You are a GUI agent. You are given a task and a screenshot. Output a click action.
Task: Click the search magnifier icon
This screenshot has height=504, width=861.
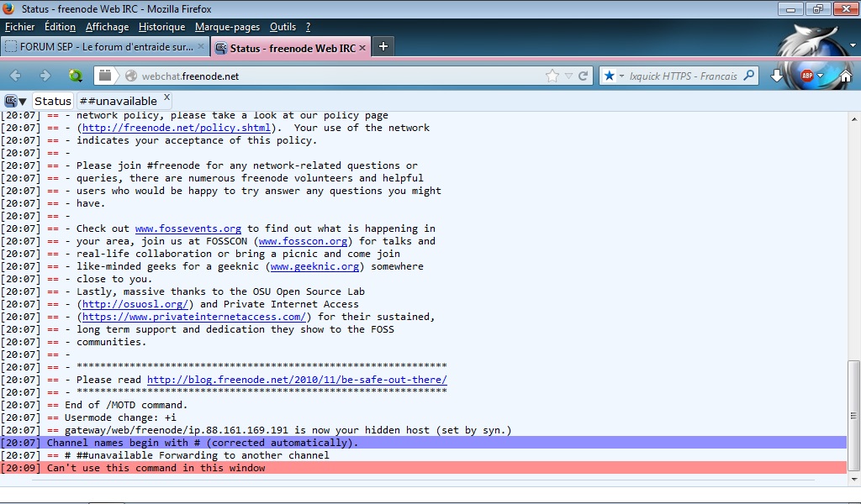coord(748,76)
